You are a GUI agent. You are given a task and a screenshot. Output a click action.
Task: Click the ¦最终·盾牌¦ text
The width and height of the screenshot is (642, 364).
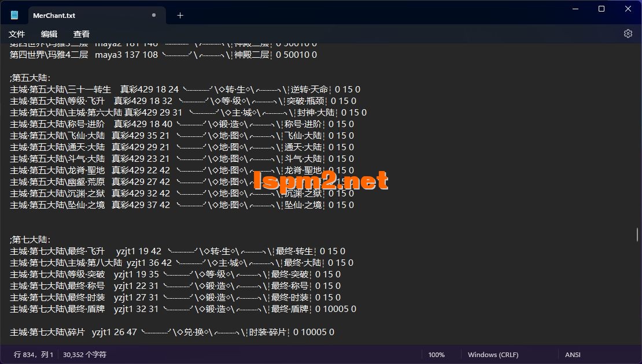click(x=290, y=309)
